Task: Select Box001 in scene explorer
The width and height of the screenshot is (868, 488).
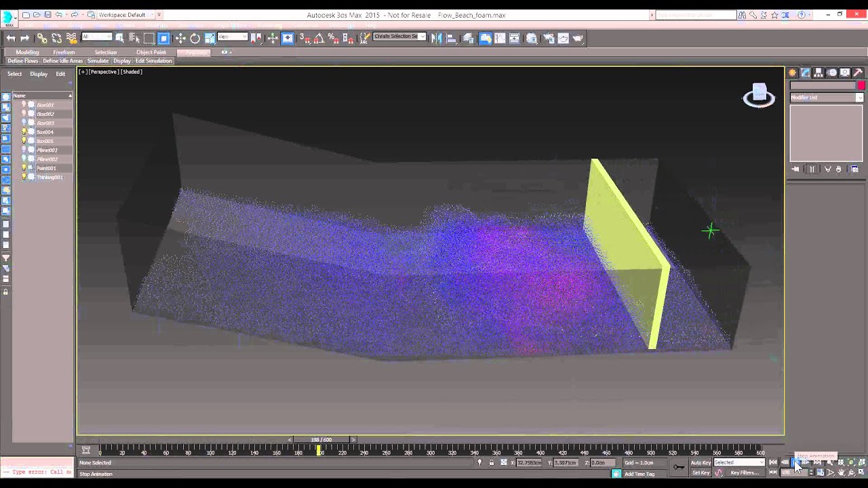Action: (x=45, y=105)
